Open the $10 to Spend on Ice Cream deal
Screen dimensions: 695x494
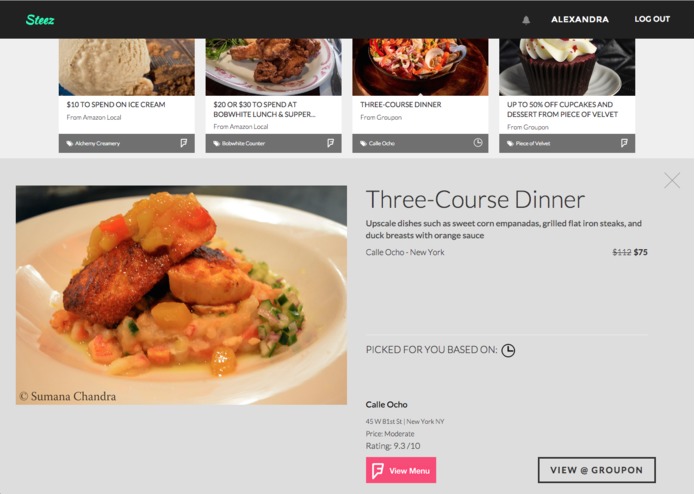116,105
